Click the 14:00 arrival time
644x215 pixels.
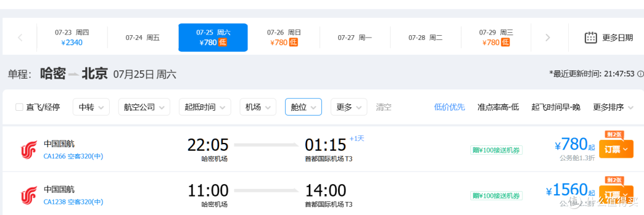(326, 191)
